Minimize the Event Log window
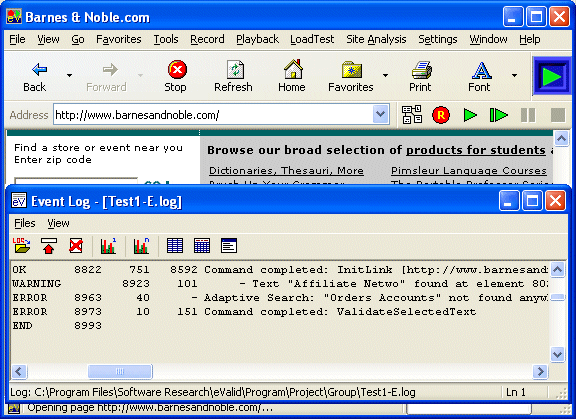Viewport: 576px width, 419px height. [508, 201]
